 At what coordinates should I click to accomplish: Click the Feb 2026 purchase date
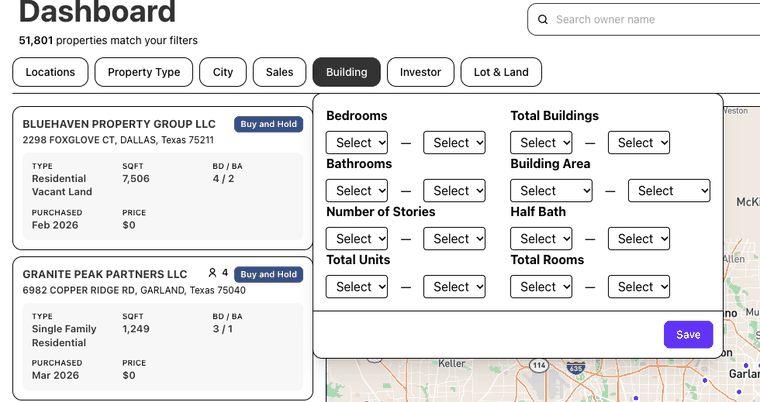tap(55, 225)
